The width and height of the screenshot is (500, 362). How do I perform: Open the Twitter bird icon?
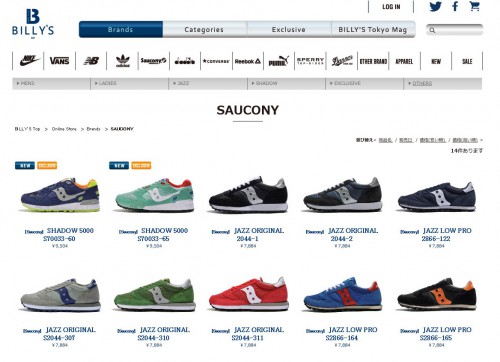[x=435, y=6]
